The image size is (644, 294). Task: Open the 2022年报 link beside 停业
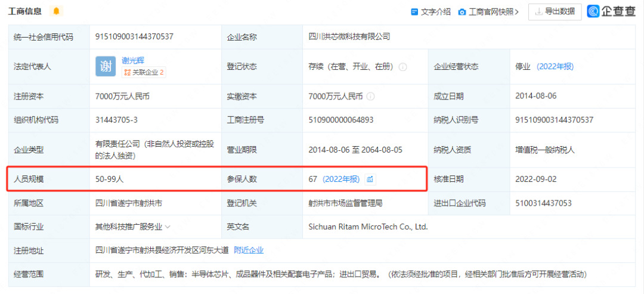pyautogui.click(x=555, y=66)
